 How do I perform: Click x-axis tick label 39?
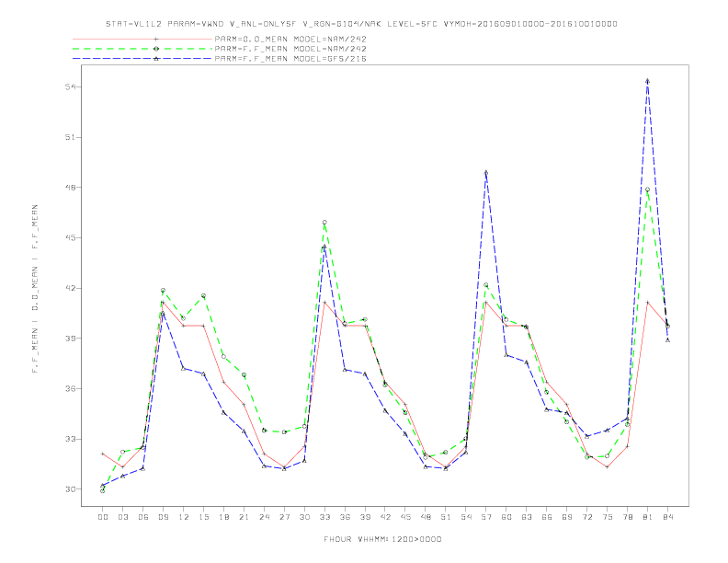(x=365, y=517)
